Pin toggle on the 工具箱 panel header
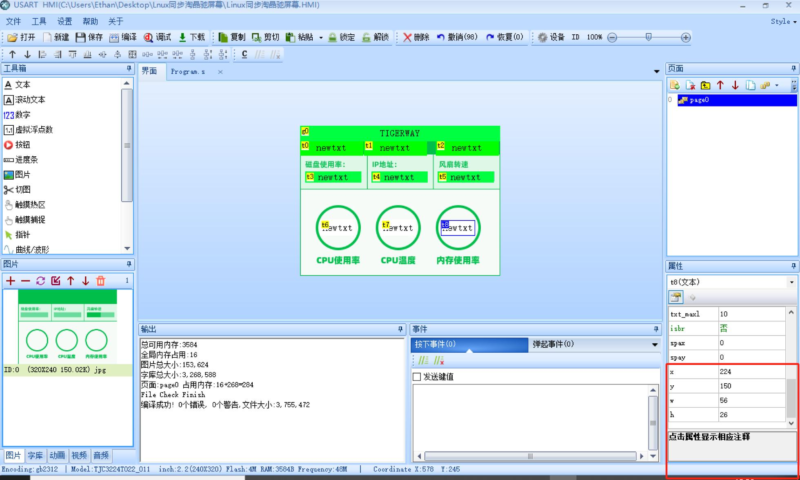This screenshot has width=800, height=480. (x=129, y=68)
